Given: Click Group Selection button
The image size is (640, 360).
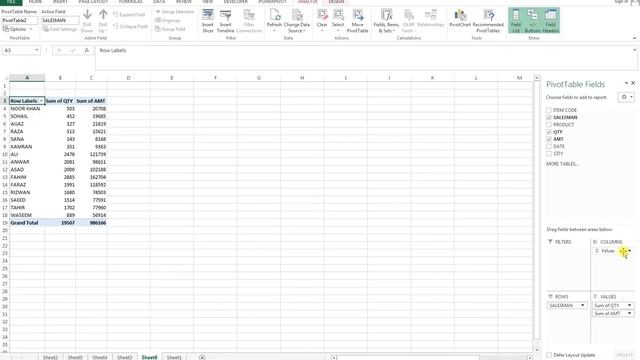Looking at the screenshot, I should tap(174, 12).
